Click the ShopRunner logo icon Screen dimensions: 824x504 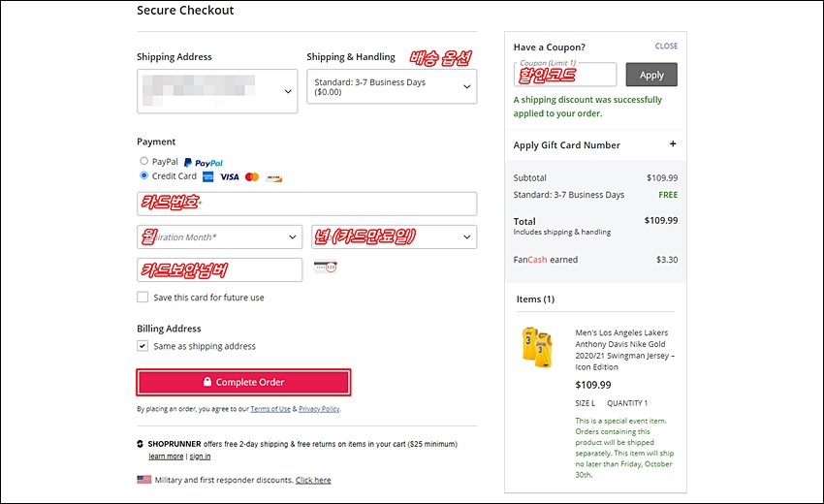click(140, 444)
